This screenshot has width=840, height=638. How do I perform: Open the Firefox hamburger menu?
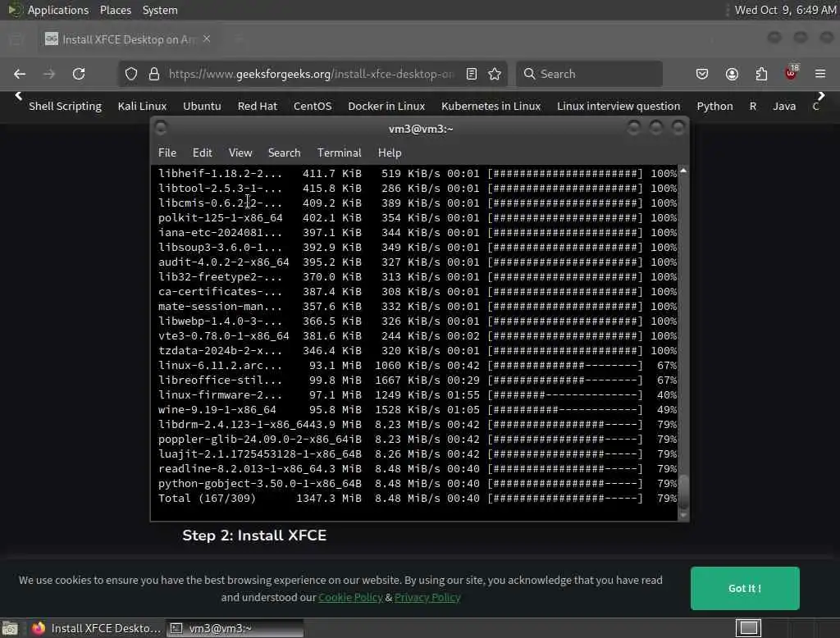820,74
